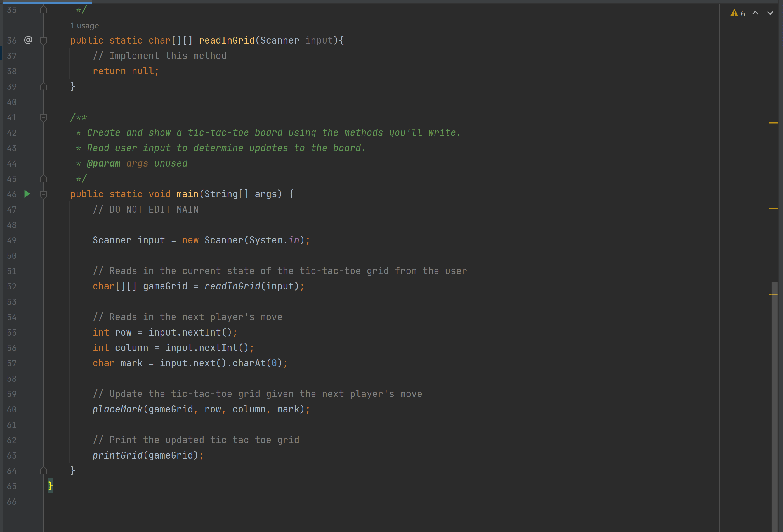Click the '// DO NOT EDIT MAIN' comment

[145, 210]
